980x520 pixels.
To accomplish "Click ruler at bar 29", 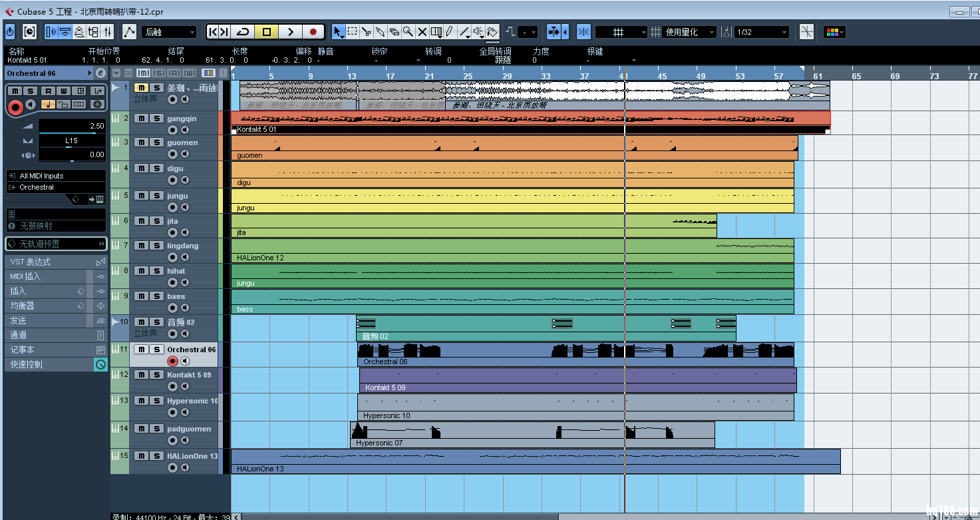I will [507, 75].
